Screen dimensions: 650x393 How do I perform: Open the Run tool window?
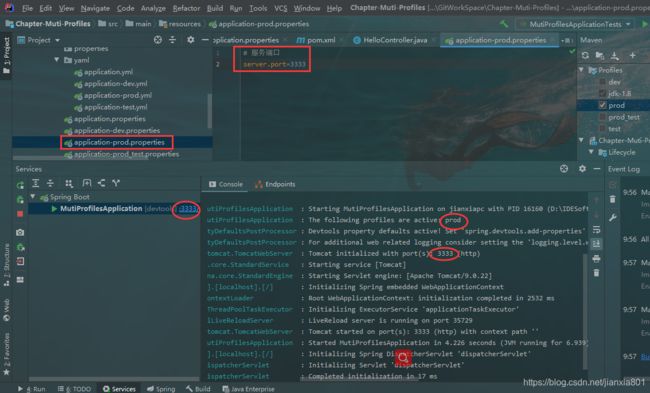[32, 389]
